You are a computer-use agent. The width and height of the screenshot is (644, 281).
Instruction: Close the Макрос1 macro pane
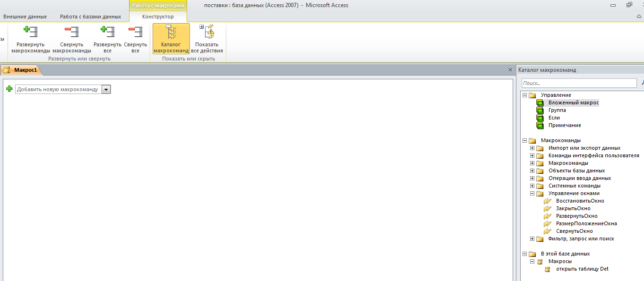point(510,69)
